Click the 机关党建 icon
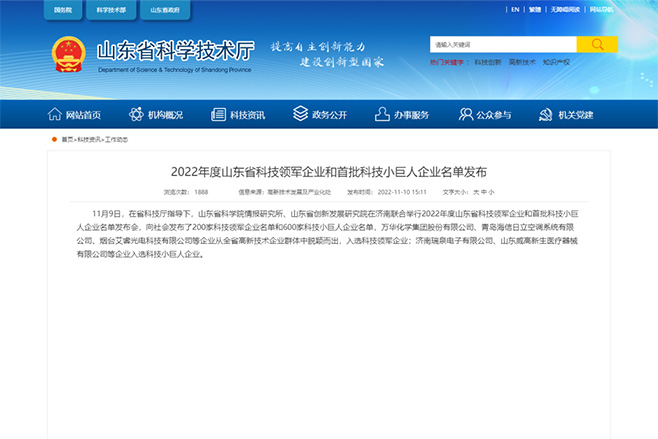The height and width of the screenshot is (439, 658). [x=546, y=114]
